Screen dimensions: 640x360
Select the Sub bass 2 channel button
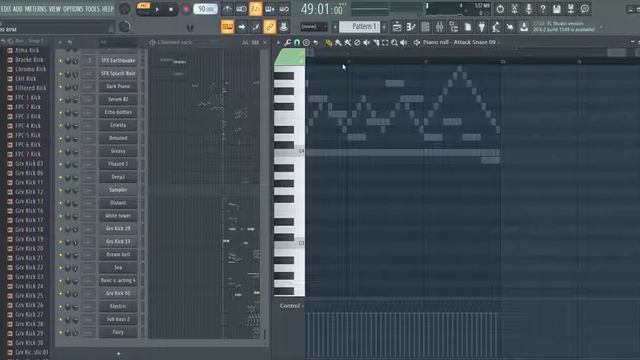click(118, 319)
